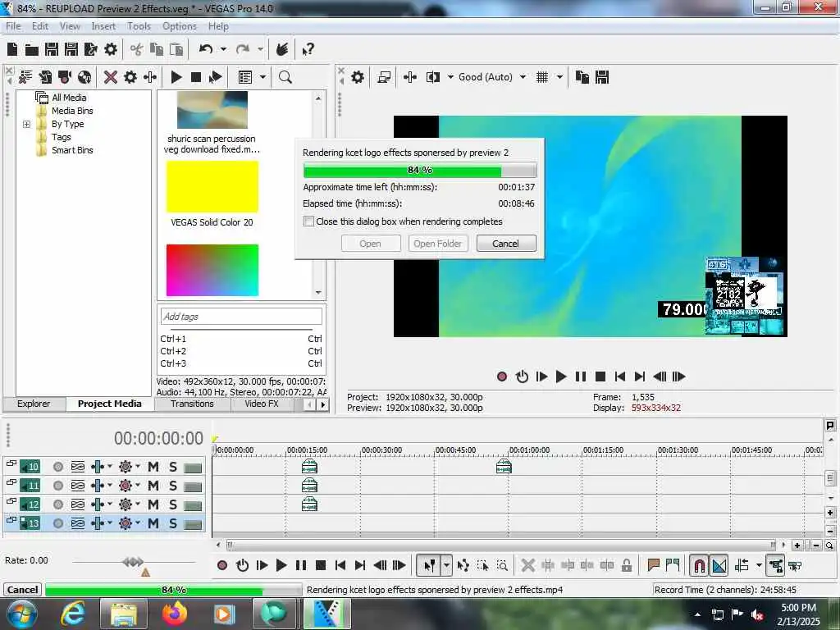This screenshot has width=840, height=630.
Task: Switch to the Transitions tab
Action: (x=192, y=404)
